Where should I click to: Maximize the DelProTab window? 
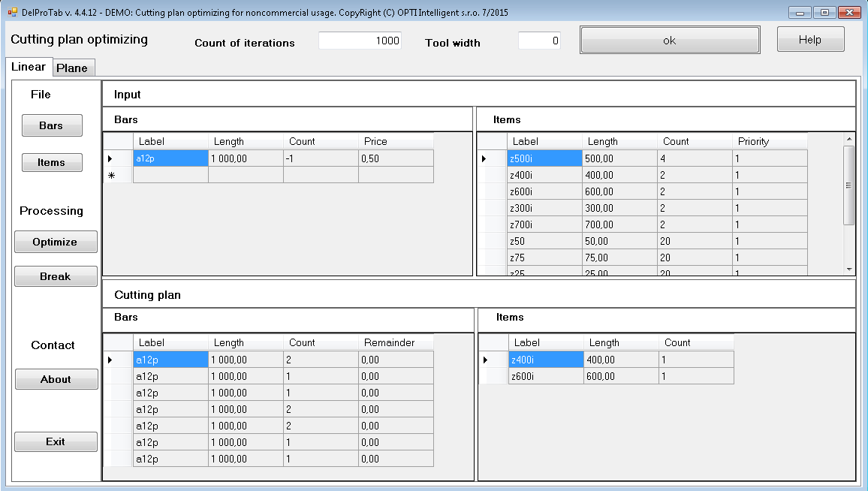[x=824, y=12]
